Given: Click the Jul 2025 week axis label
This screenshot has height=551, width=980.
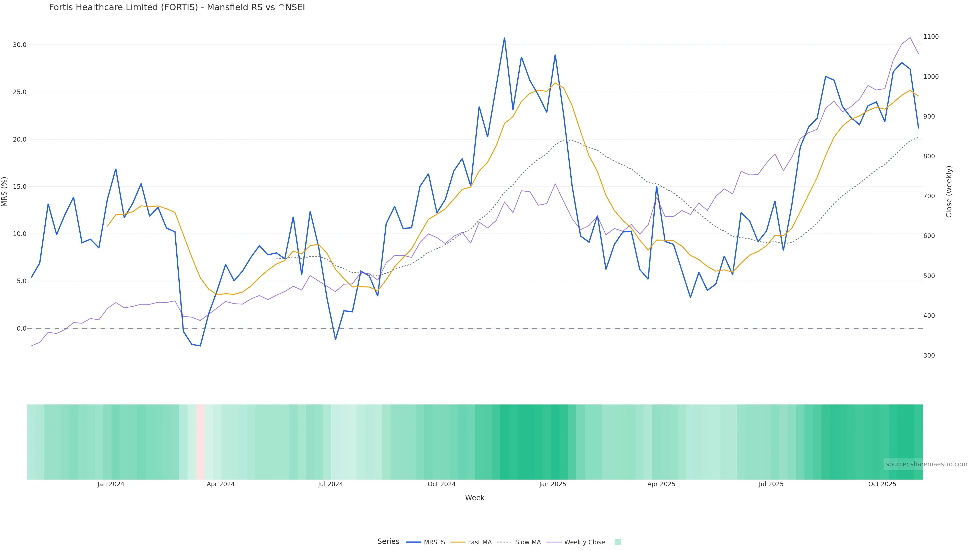Looking at the screenshot, I should [771, 484].
